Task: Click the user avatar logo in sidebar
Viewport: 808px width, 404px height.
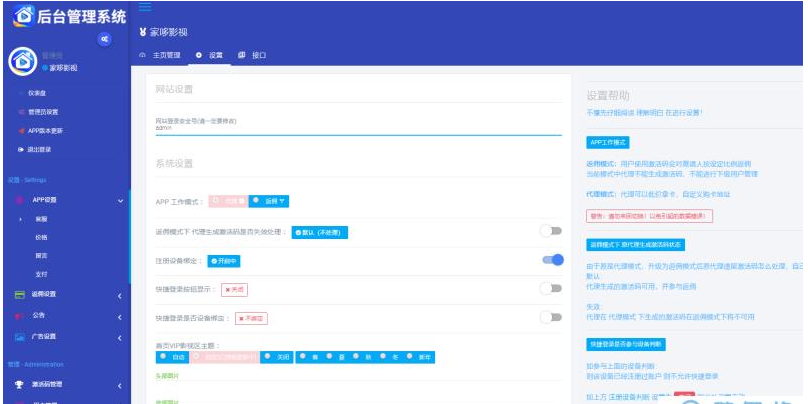Action: [x=21, y=62]
